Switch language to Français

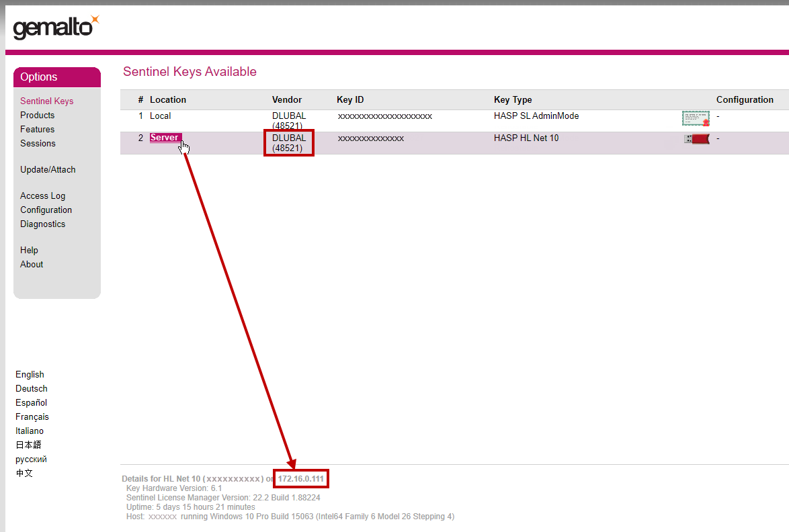pos(32,416)
